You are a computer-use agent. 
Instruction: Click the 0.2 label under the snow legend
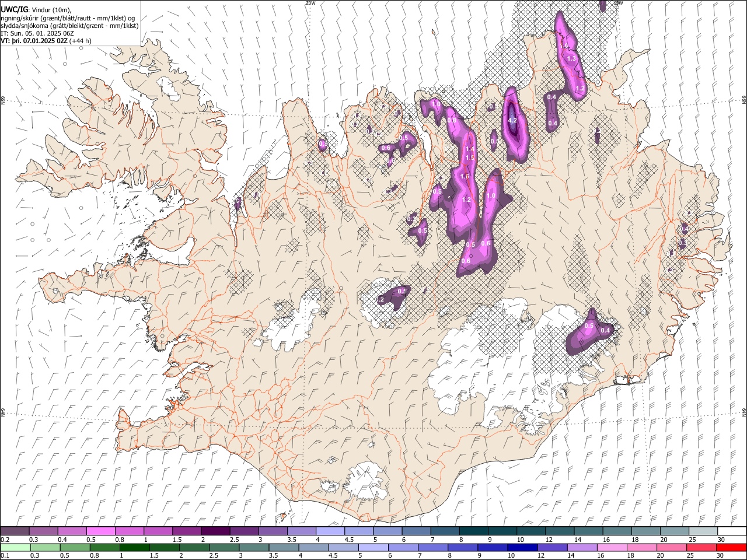point(5,540)
